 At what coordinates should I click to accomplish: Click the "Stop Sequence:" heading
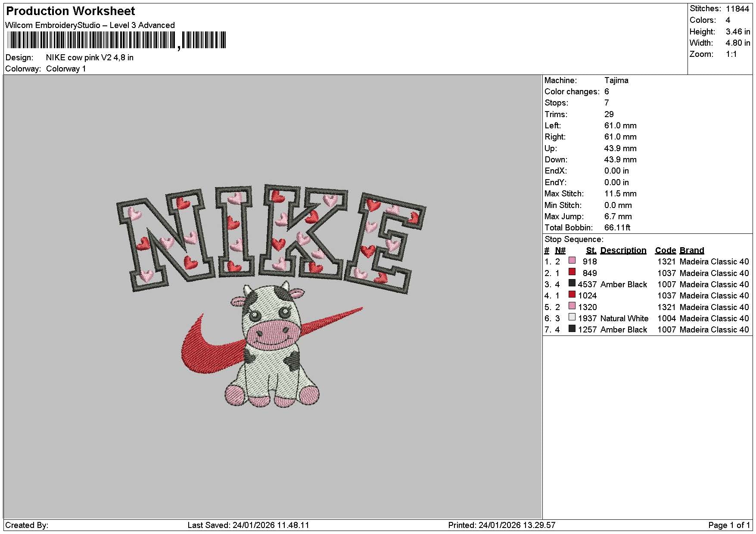click(574, 239)
